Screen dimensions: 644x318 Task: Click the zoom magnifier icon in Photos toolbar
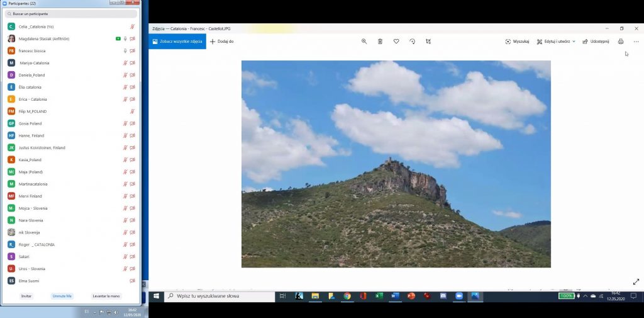click(x=364, y=42)
